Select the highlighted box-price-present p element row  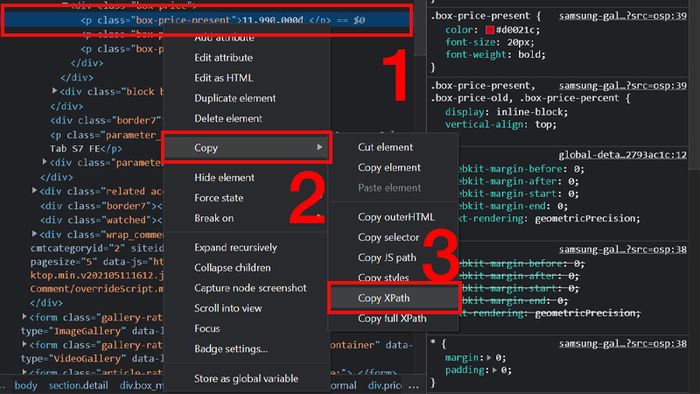pyautogui.click(x=207, y=20)
